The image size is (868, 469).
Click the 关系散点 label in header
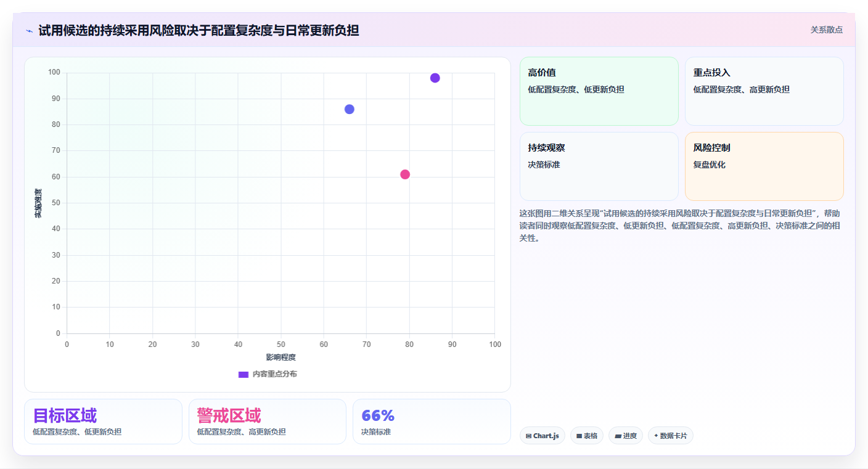826,30
